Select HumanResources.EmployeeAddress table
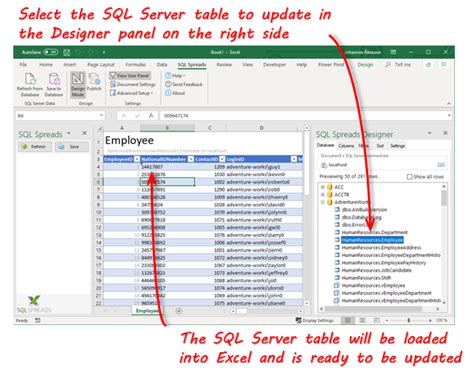Screen dimensions: 474x372 tap(381, 248)
